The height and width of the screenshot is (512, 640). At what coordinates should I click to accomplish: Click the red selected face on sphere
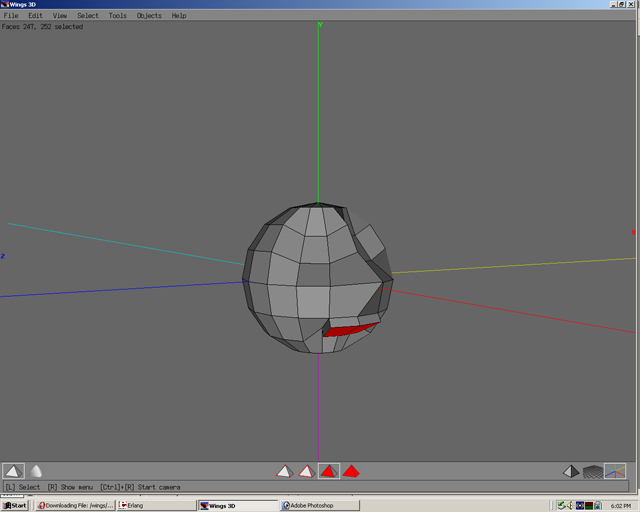(350, 328)
